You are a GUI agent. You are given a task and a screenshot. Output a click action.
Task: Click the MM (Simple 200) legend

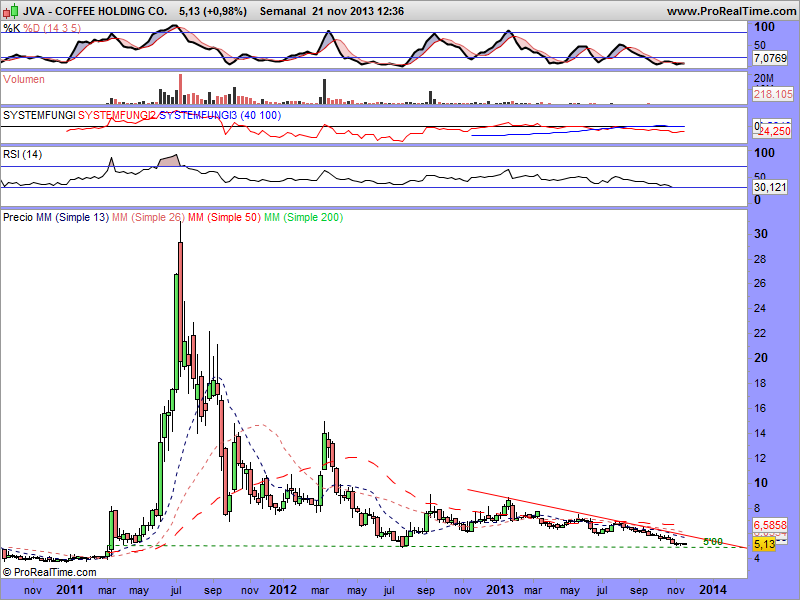[x=304, y=217]
